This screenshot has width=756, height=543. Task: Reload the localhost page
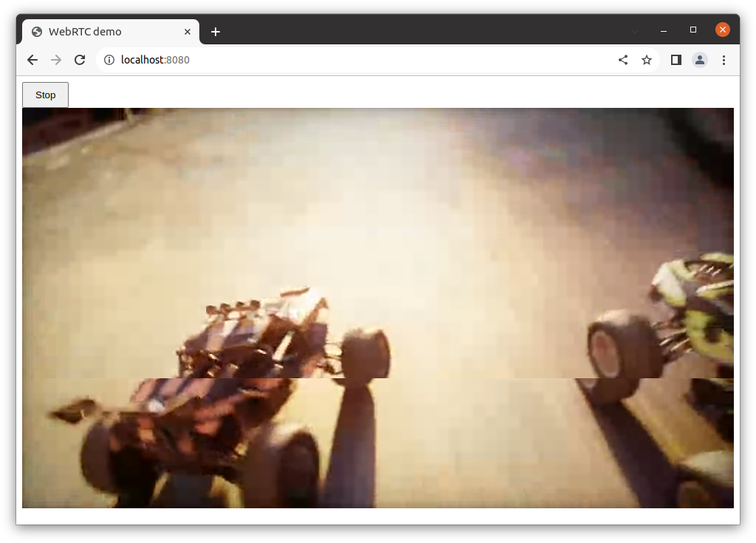[x=80, y=60]
